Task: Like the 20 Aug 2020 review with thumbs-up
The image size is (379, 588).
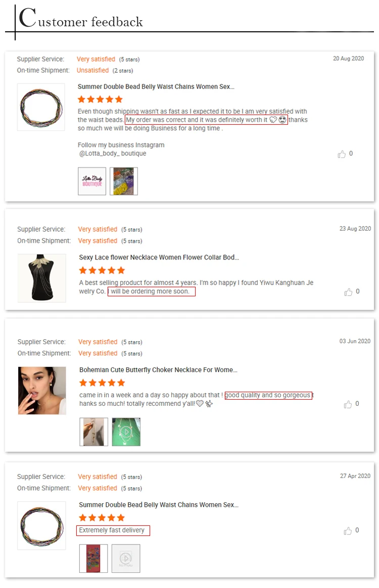Action: [x=342, y=154]
